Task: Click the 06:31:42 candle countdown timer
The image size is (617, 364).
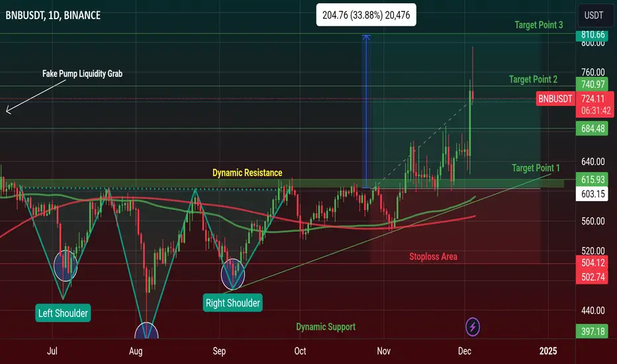Action: pyautogui.click(x=596, y=111)
